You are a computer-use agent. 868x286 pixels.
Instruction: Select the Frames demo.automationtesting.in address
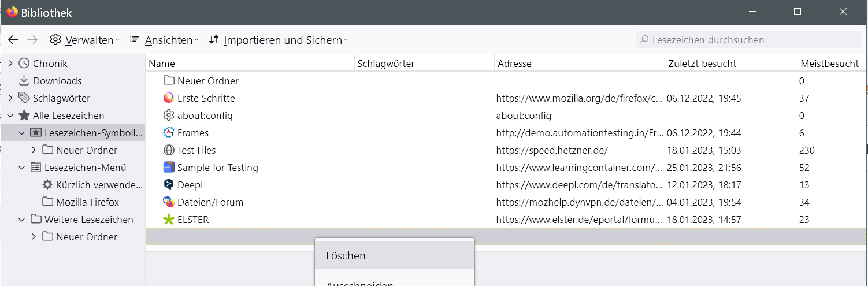579,133
